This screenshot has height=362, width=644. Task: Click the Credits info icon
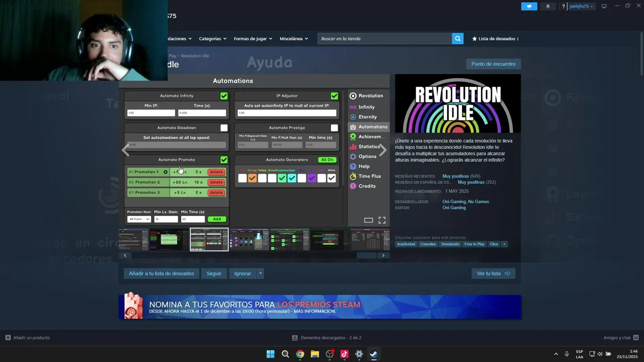click(x=353, y=186)
